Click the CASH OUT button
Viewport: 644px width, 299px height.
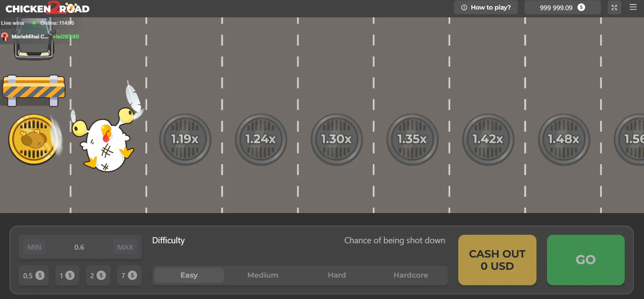497,260
